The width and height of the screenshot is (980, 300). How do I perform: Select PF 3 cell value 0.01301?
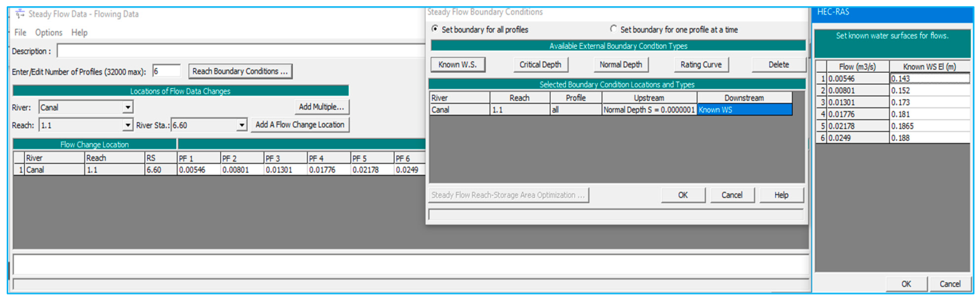click(x=285, y=169)
